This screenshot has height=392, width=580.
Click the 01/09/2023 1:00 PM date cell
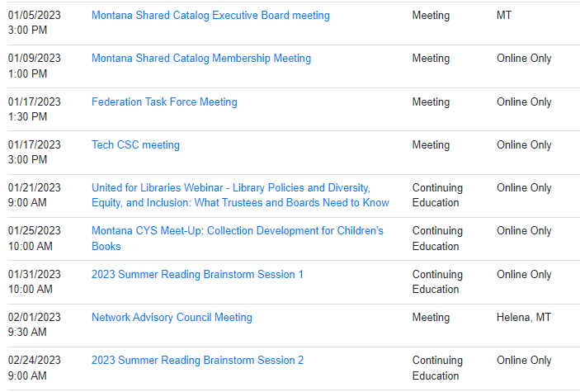(35, 66)
